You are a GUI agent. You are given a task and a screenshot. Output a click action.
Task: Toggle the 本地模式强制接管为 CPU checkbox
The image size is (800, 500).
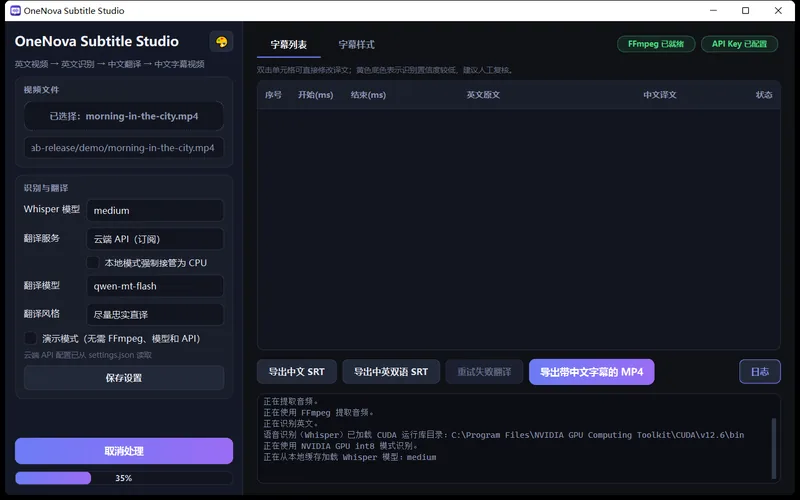tap(92, 263)
